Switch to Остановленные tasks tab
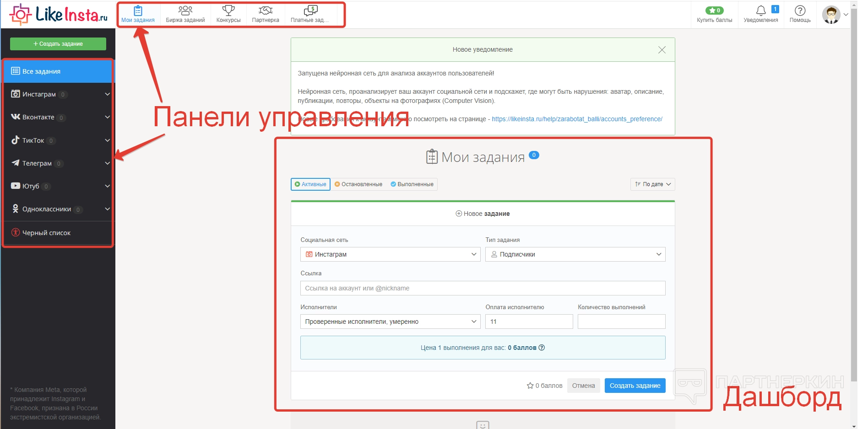This screenshot has width=868, height=429. point(358,184)
